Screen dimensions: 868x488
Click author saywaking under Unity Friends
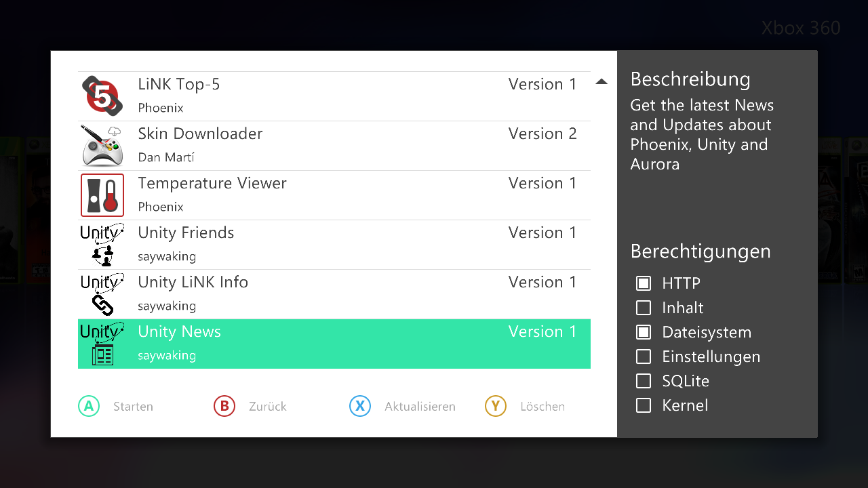click(x=167, y=257)
